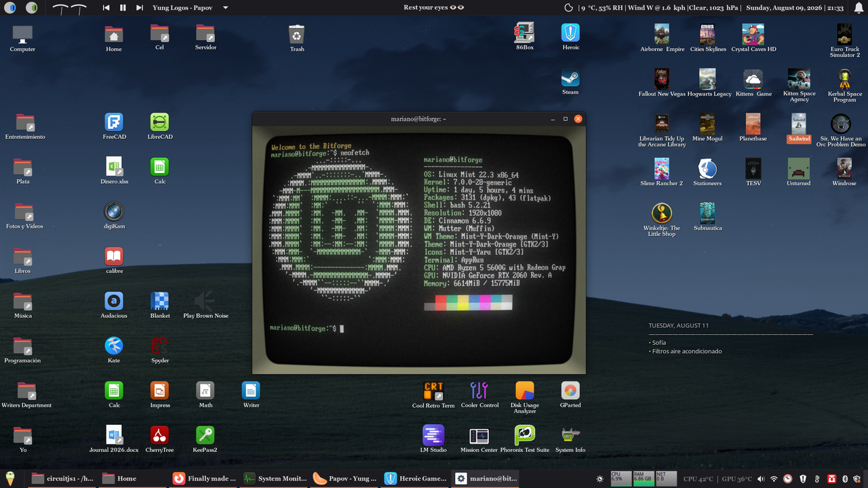The height and width of the screenshot is (488, 868).
Task: Expand the media player applet dropdown arrow
Action: [225, 7]
